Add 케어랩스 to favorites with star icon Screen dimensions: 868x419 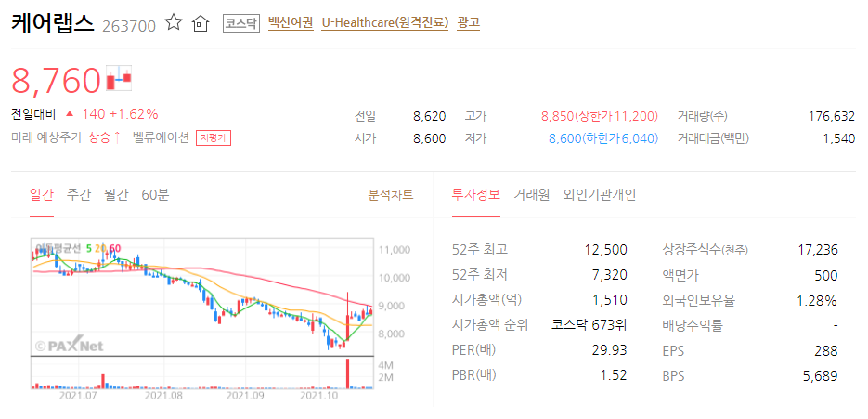(x=174, y=22)
